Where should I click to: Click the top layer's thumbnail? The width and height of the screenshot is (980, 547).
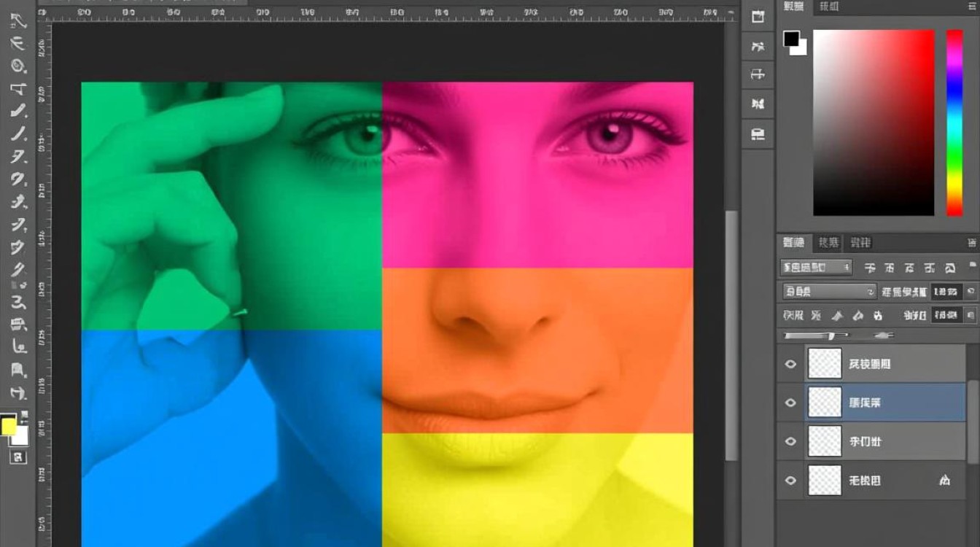click(x=825, y=363)
